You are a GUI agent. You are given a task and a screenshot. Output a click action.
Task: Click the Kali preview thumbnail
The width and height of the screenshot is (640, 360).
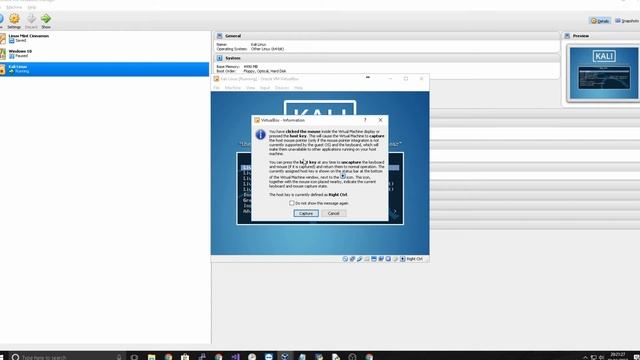click(x=604, y=73)
